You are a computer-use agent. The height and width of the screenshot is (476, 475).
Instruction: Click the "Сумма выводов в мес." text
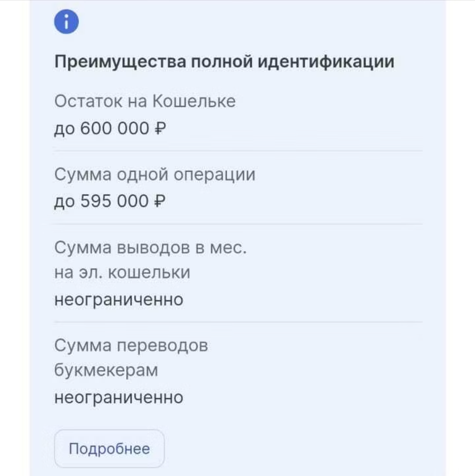[x=151, y=248]
